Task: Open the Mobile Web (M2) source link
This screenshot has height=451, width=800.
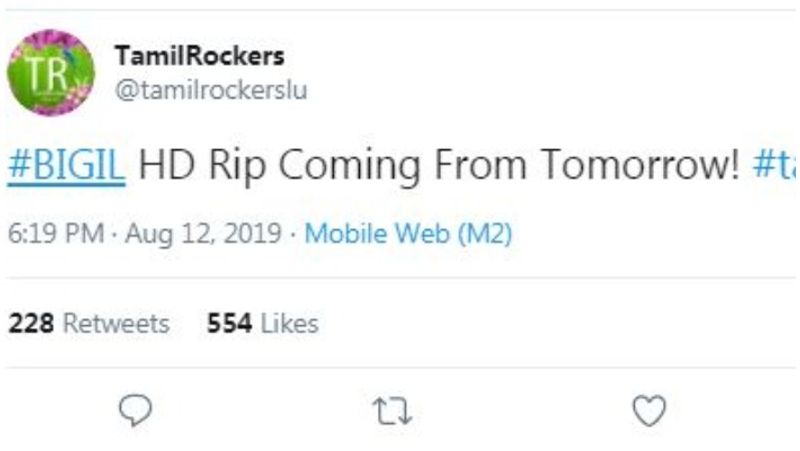Action: tap(408, 235)
